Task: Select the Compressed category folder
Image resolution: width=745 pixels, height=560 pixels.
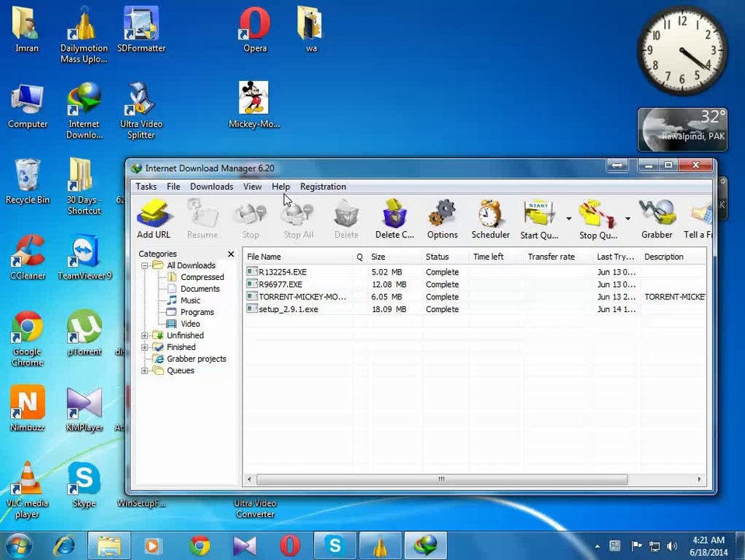Action: tap(201, 277)
